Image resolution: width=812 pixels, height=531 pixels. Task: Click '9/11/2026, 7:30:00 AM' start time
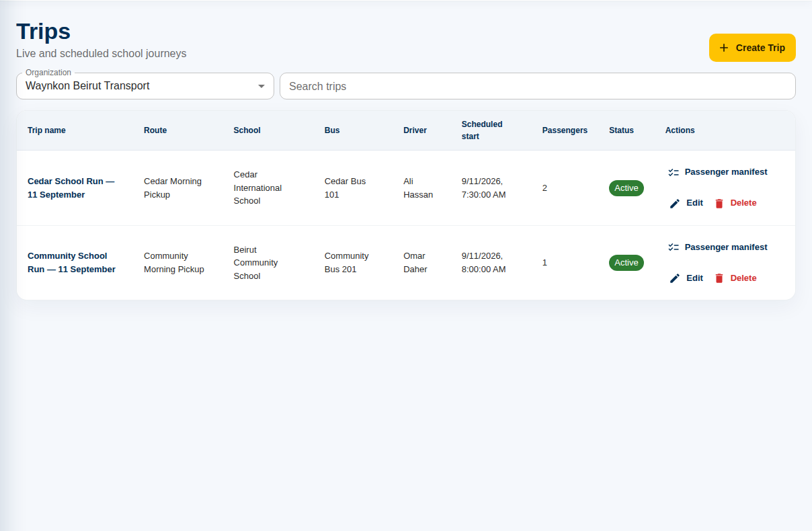[x=484, y=188]
